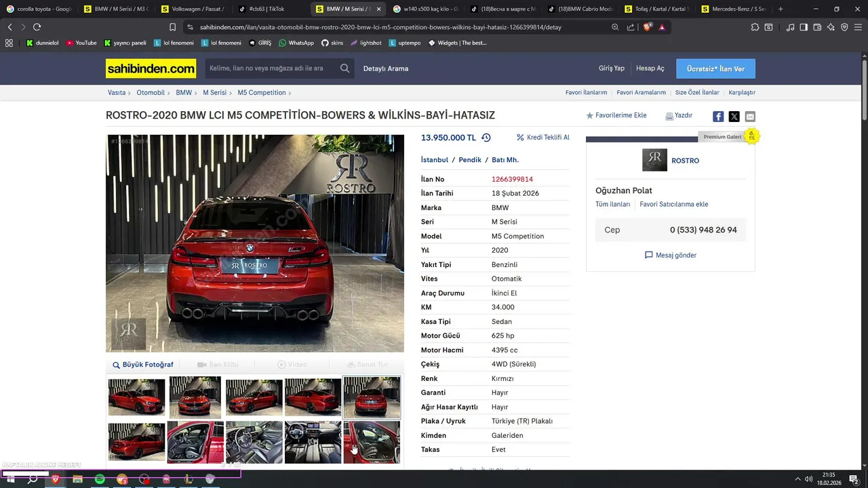This screenshot has width=868, height=488.
Task: Click the price history clock icon
Action: (486, 138)
